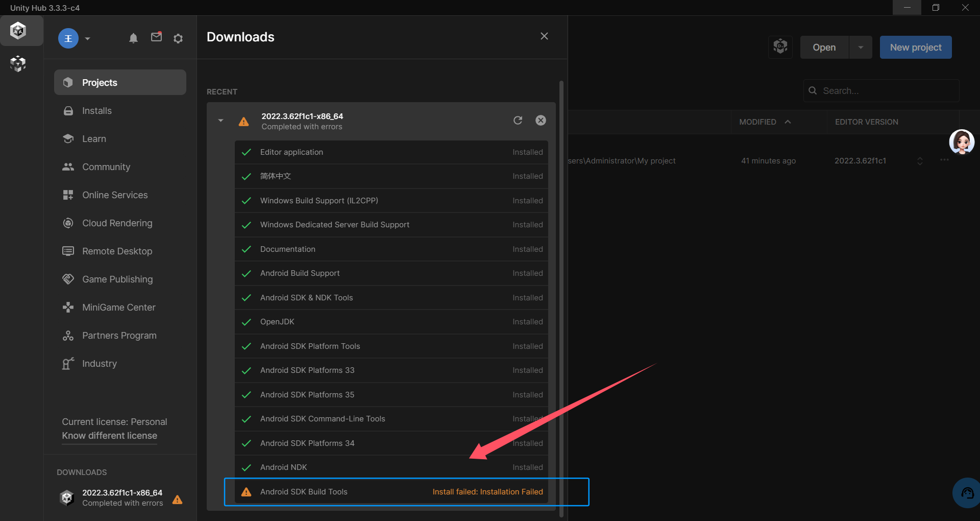Retry the failed download
The width and height of the screenshot is (980, 521).
click(518, 120)
